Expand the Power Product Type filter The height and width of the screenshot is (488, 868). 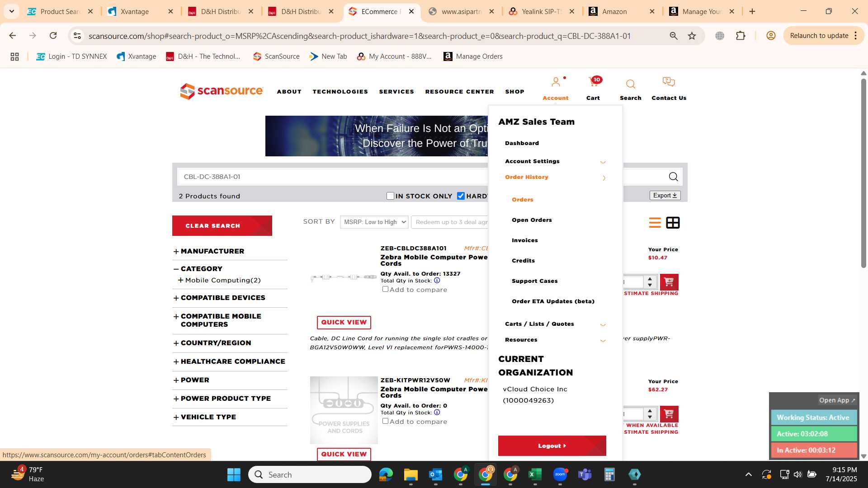176,399
